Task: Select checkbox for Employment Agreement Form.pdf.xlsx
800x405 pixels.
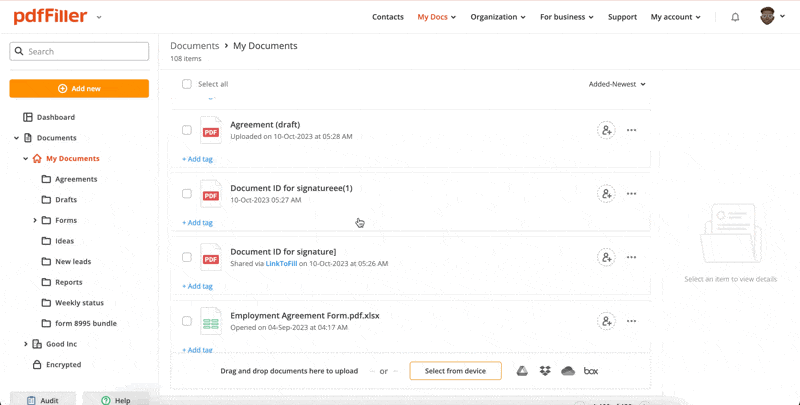Action: 187,321
